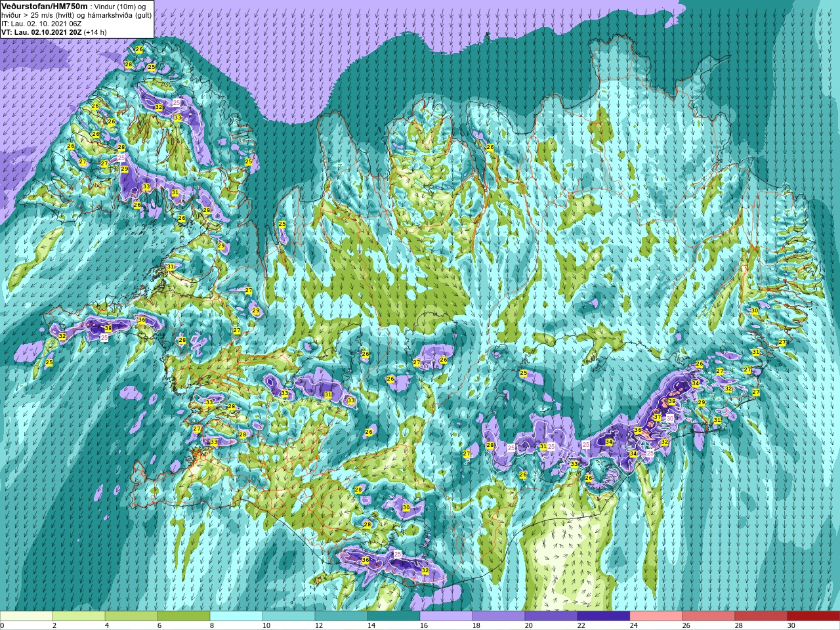Select the light green 2–4 m/s legend swatch
840x630 pixels.
79,616
